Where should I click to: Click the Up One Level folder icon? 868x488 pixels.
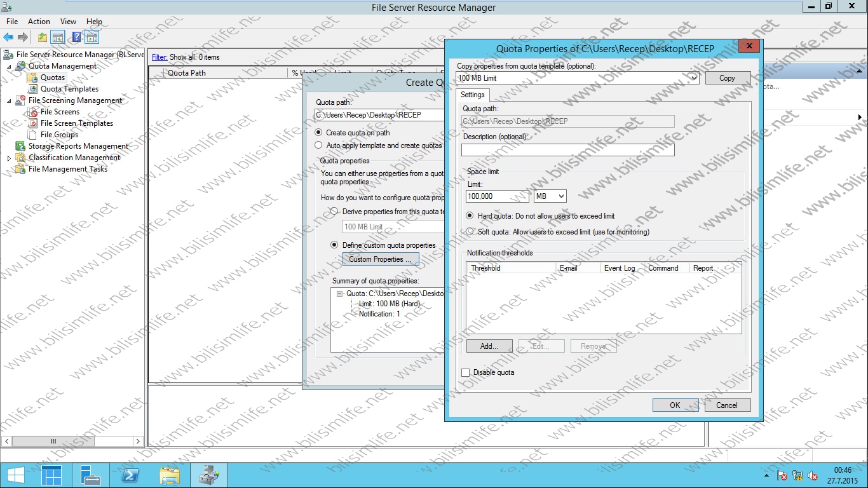coord(42,37)
